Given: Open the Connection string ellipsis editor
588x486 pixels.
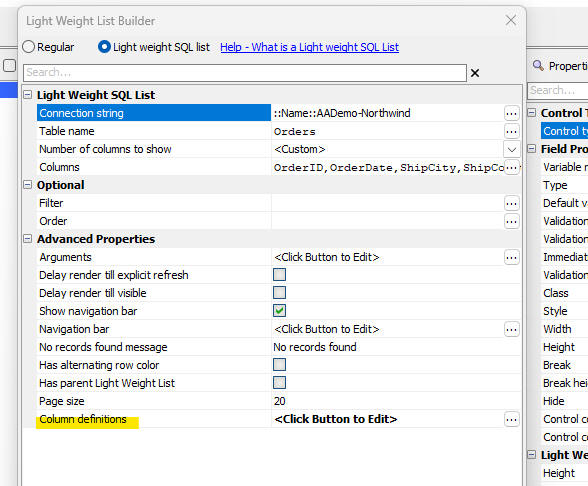Looking at the screenshot, I should [x=512, y=113].
